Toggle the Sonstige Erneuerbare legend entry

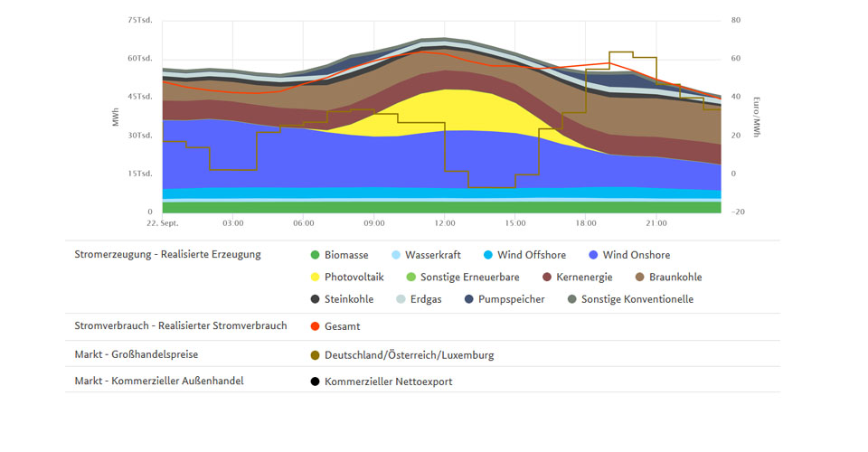point(463,278)
